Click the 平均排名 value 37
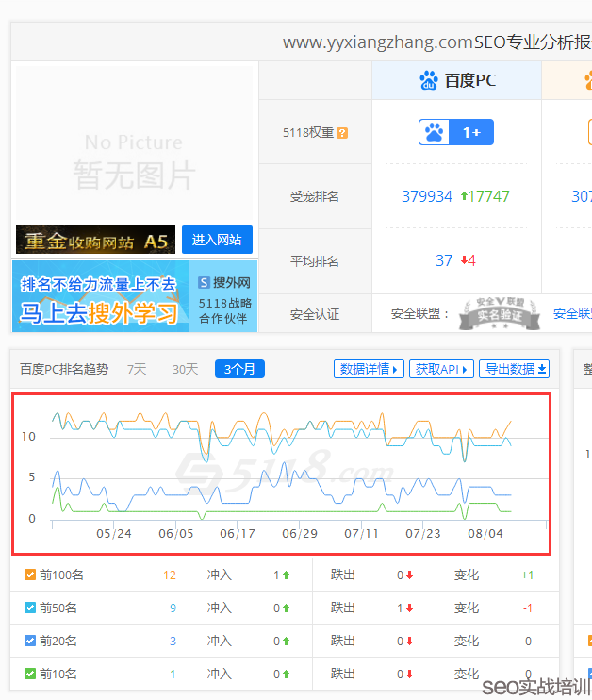This screenshot has height=700, width=592. point(444,260)
